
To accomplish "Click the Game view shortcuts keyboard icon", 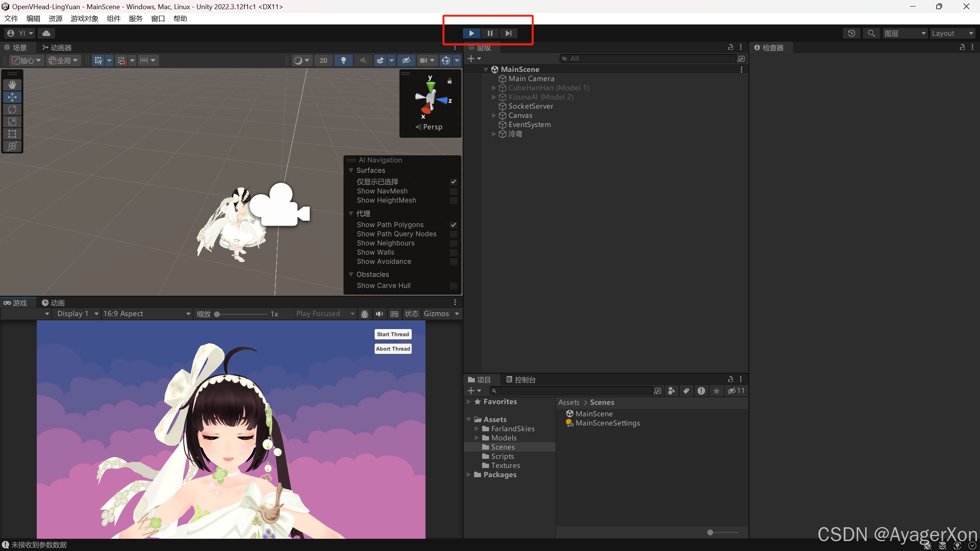I will pyautogui.click(x=394, y=314).
